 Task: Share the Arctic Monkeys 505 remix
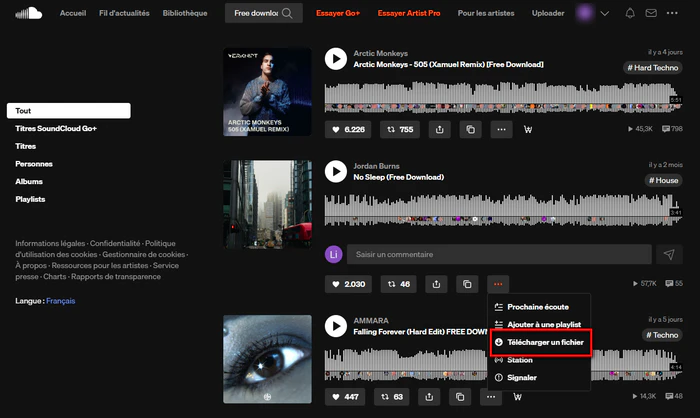tap(440, 130)
